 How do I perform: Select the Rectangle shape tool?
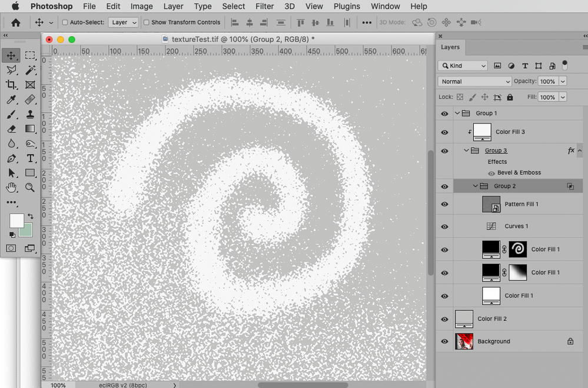pyautogui.click(x=30, y=173)
